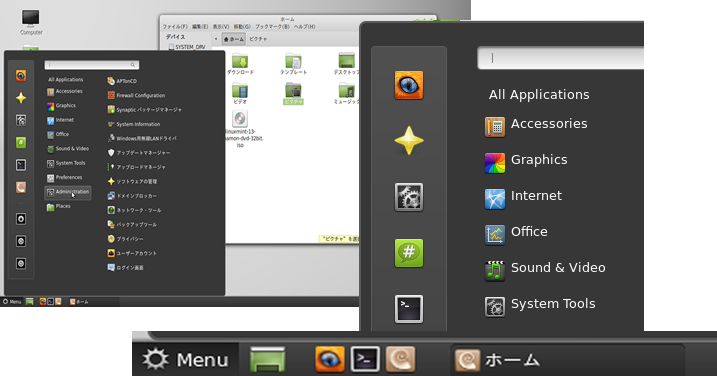
Task: Click the Computer icon on the desktop
Action: coord(31,22)
